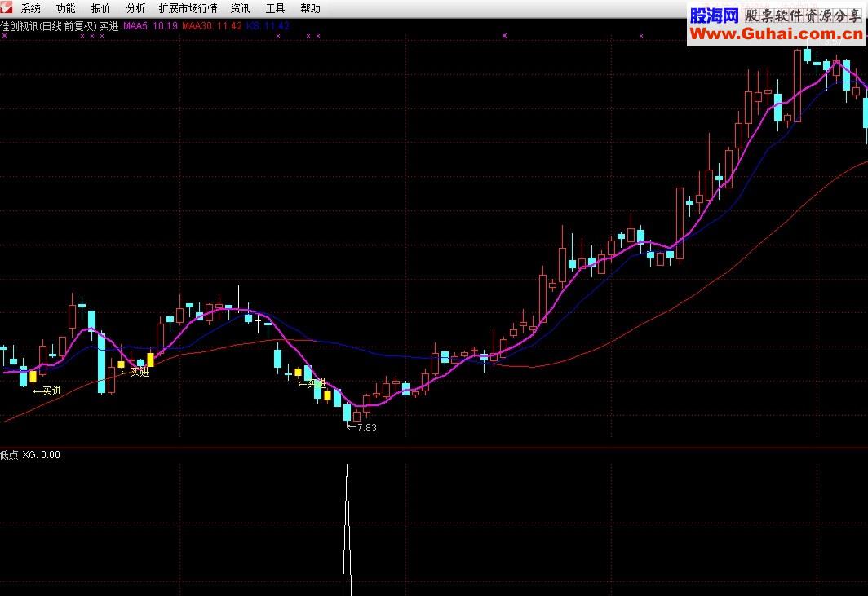868x596 pixels.
Task: Select the 佳创视讯(日线.前复权) chart title
Action: [49, 26]
